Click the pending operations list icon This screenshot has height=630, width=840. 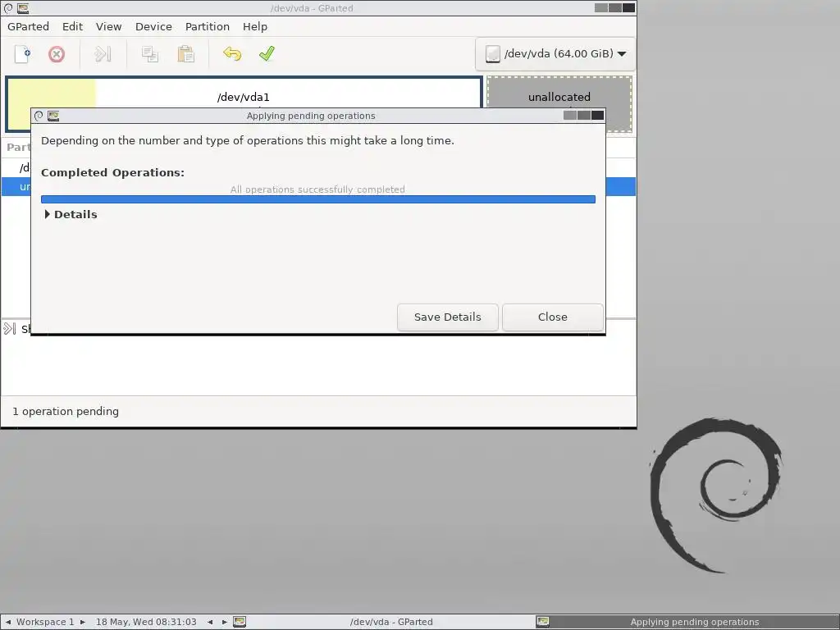pos(10,328)
